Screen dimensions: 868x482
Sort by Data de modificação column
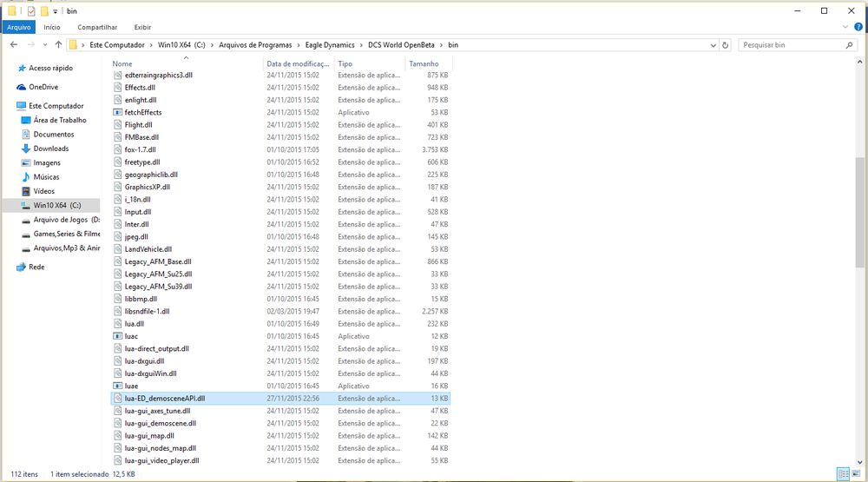tap(299, 63)
